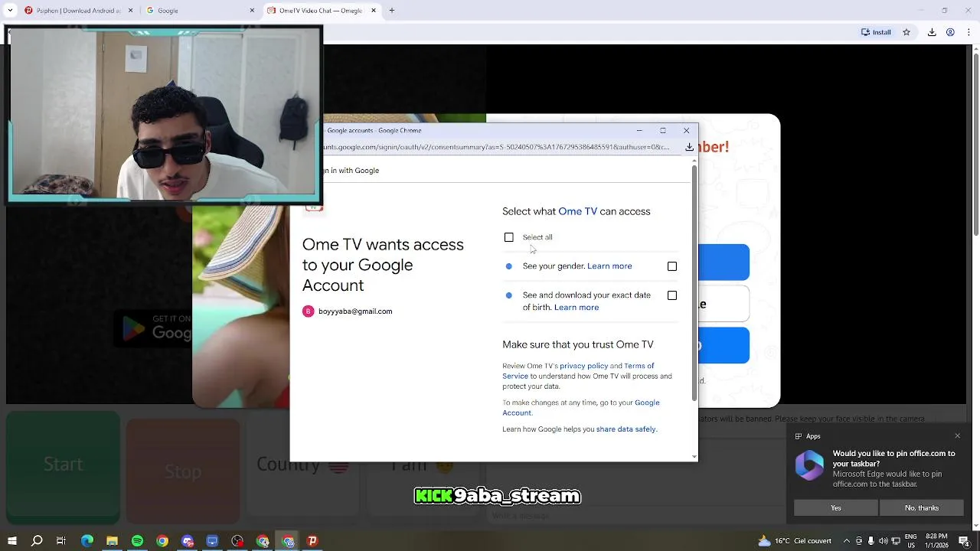The image size is (980, 551).
Task: Open the tab search dropdown
Action: pyautogui.click(x=10, y=11)
